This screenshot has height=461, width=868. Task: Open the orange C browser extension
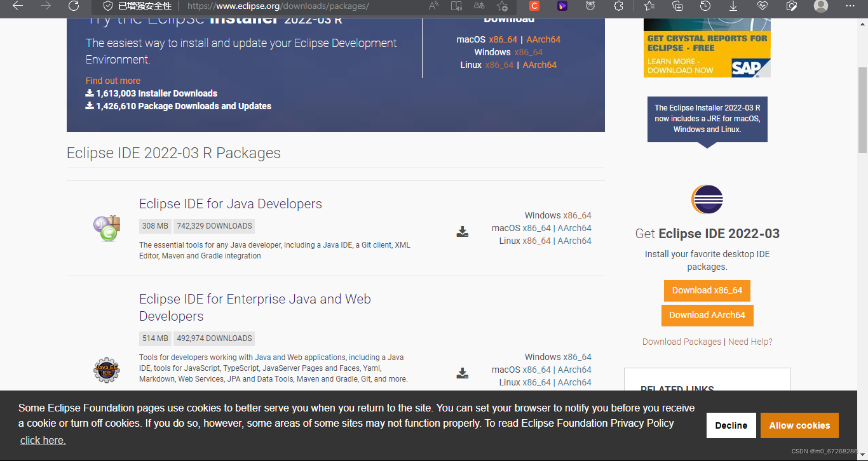tap(534, 6)
